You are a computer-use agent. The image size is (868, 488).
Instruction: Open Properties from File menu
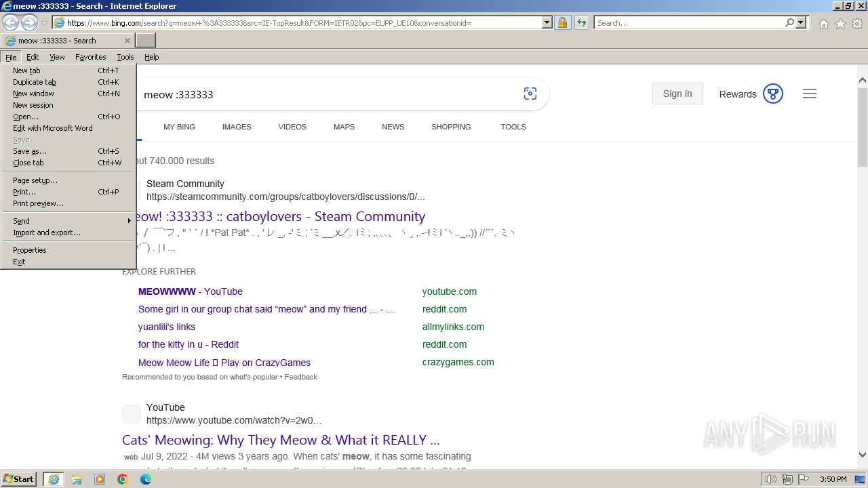click(68, 250)
